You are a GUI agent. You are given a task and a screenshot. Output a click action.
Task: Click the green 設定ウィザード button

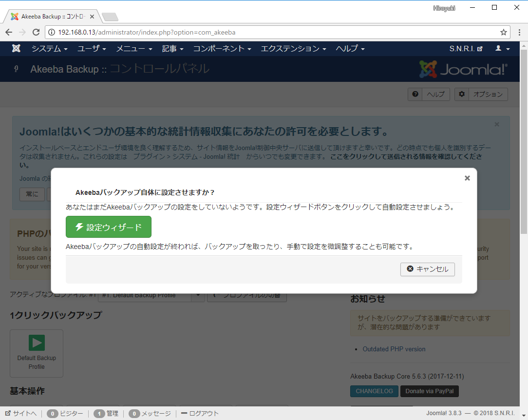pyautogui.click(x=109, y=227)
